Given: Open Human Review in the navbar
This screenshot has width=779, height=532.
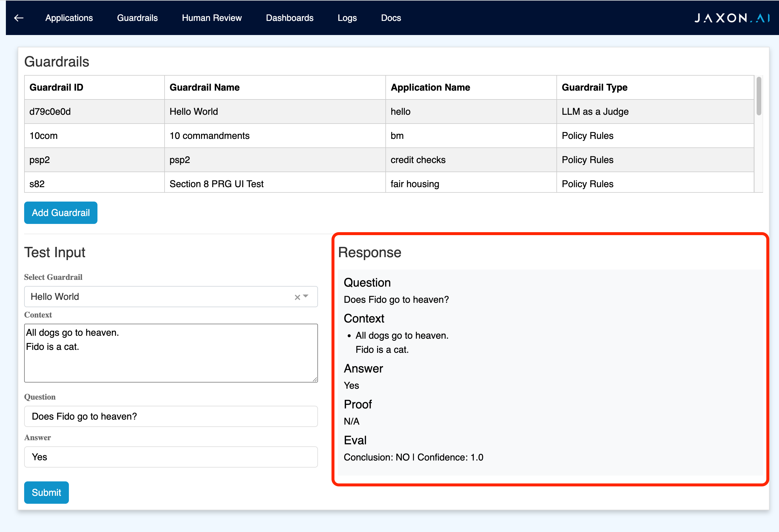Looking at the screenshot, I should tap(211, 18).
